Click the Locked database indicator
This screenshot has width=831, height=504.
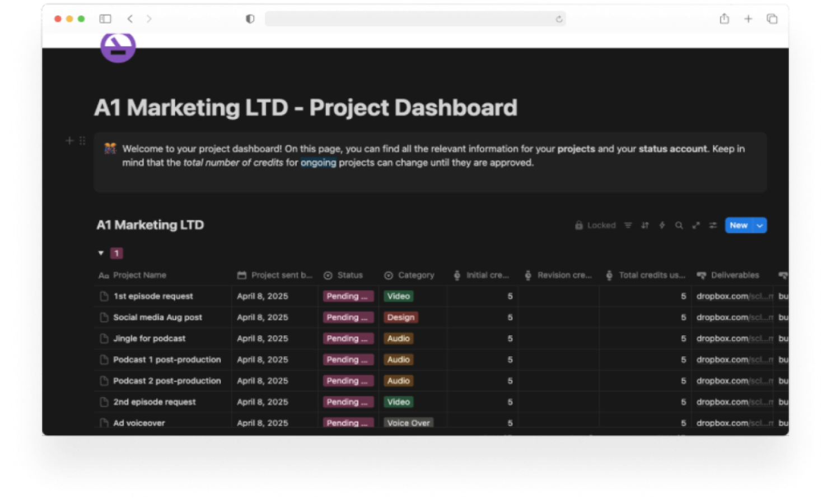[595, 225]
